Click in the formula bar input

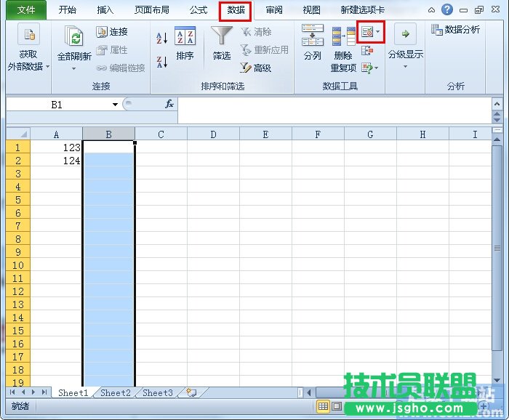tap(334, 110)
